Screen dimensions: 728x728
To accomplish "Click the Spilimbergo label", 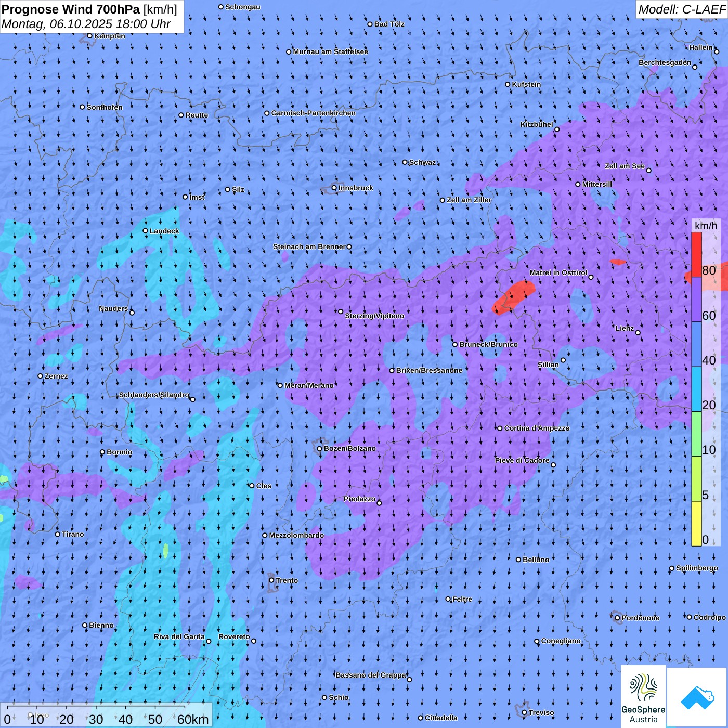I will coord(697,568).
